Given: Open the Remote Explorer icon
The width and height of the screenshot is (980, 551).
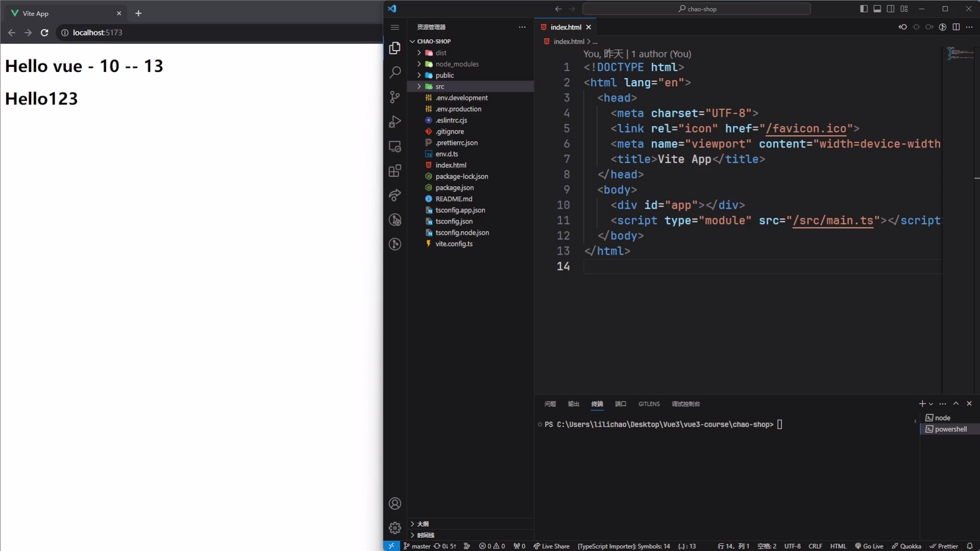Looking at the screenshot, I should [x=395, y=146].
